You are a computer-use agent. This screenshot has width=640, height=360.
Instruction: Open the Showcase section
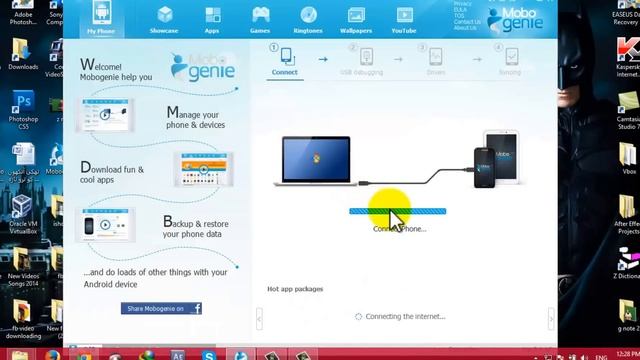pyautogui.click(x=164, y=19)
